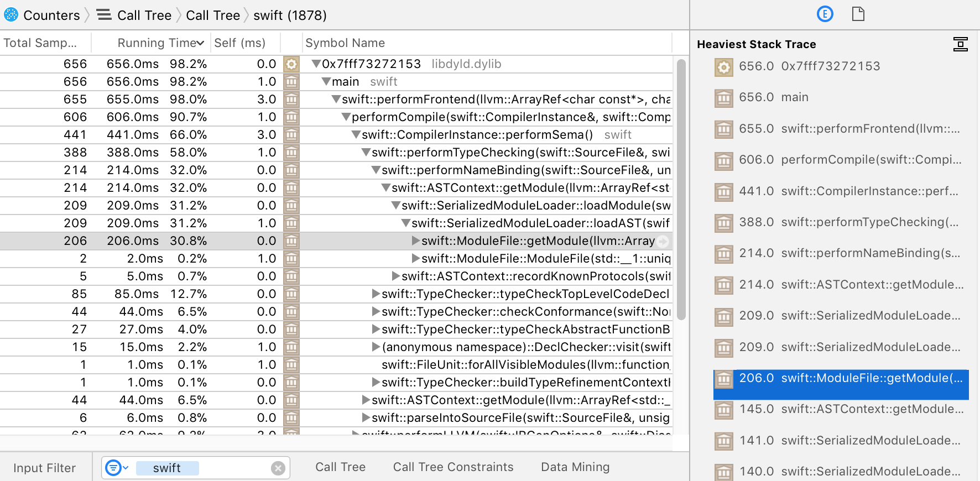Screen dimensions: 980x481
Task: Sort by the Running Time column
Action: click(160, 43)
